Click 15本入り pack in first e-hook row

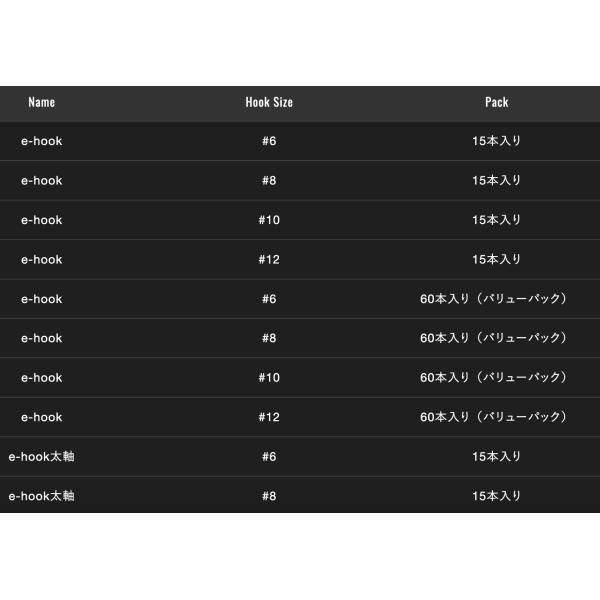pos(496,141)
